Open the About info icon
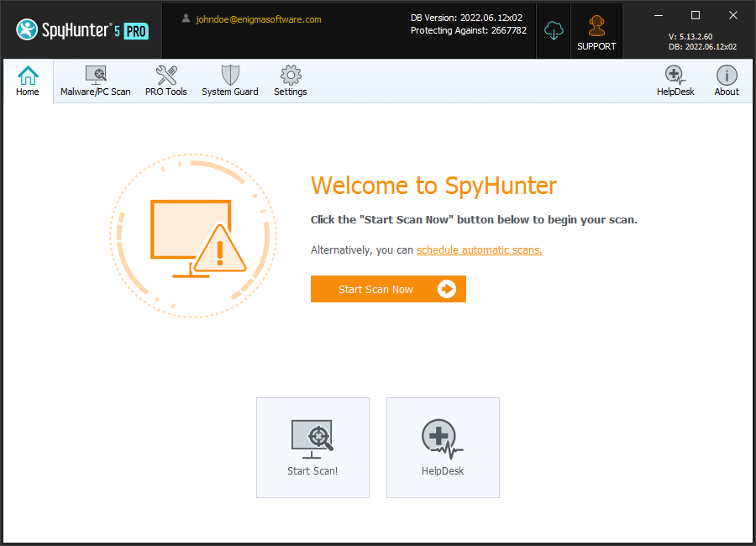The width and height of the screenshot is (756, 546). [x=727, y=81]
